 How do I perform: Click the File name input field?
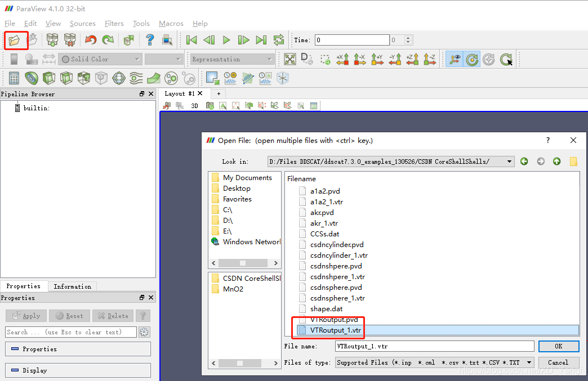coord(435,346)
